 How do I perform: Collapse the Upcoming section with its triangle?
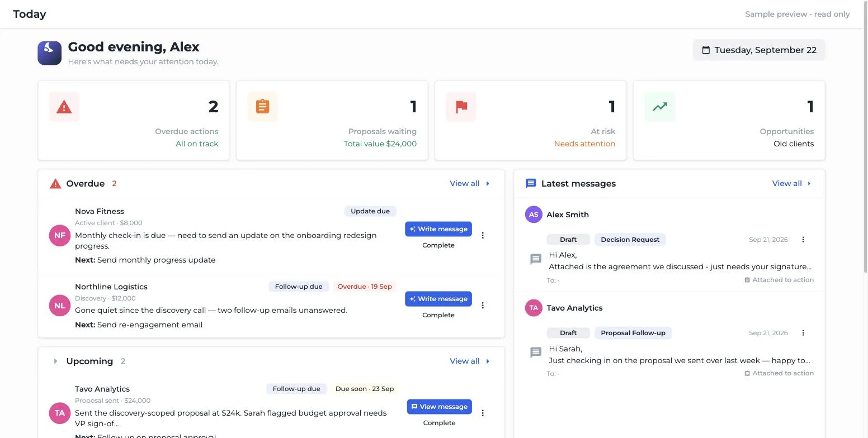click(x=55, y=361)
